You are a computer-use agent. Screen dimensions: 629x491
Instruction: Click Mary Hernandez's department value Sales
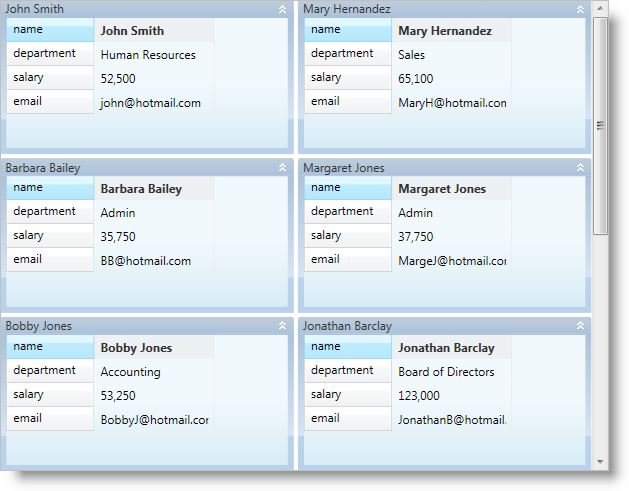click(411, 55)
